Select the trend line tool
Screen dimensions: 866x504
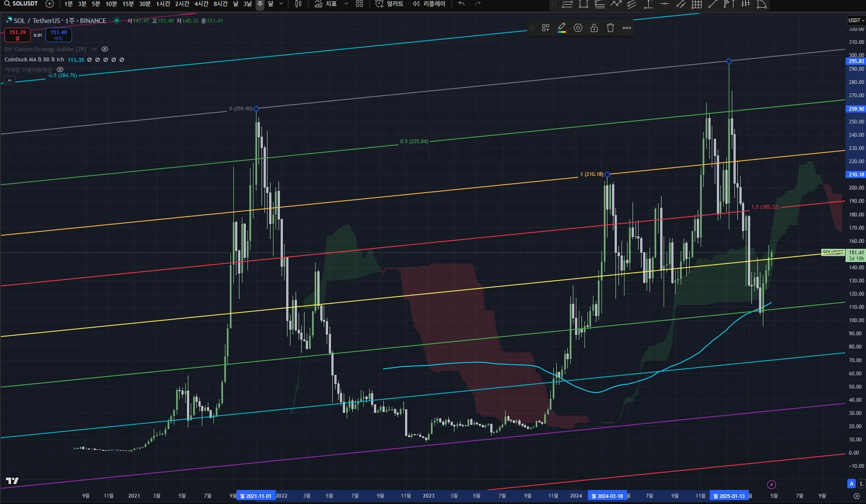tap(713, 4)
